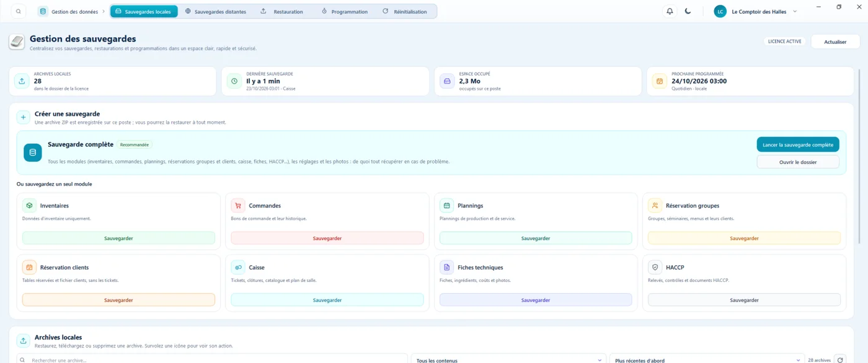Save the Plannings module
The height and width of the screenshot is (363, 868).
tap(536, 238)
